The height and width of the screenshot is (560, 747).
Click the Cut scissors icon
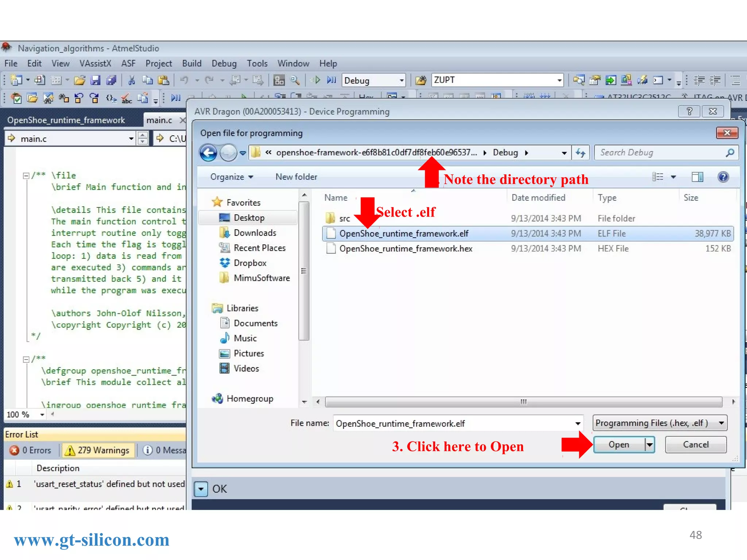point(132,80)
